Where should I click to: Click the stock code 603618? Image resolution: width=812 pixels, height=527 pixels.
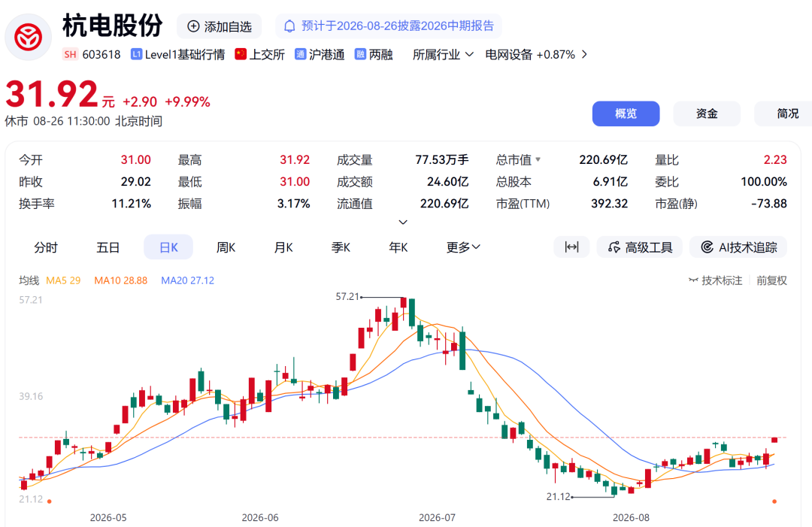pos(101,54)
